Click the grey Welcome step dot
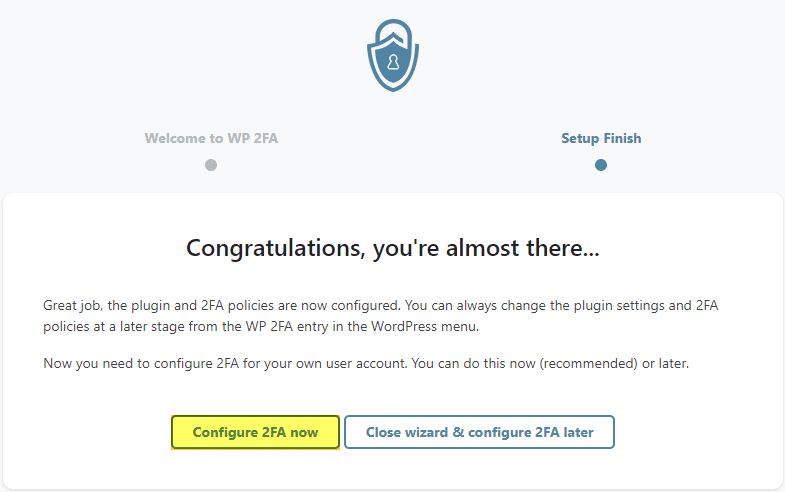 point(211,165)
